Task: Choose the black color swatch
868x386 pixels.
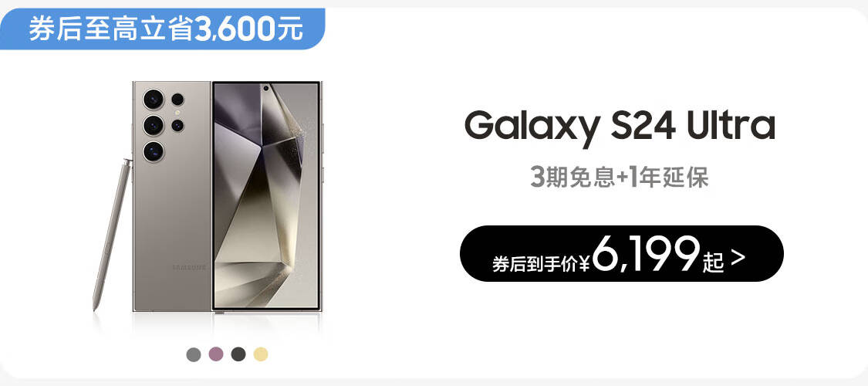Action: [238, 354]
